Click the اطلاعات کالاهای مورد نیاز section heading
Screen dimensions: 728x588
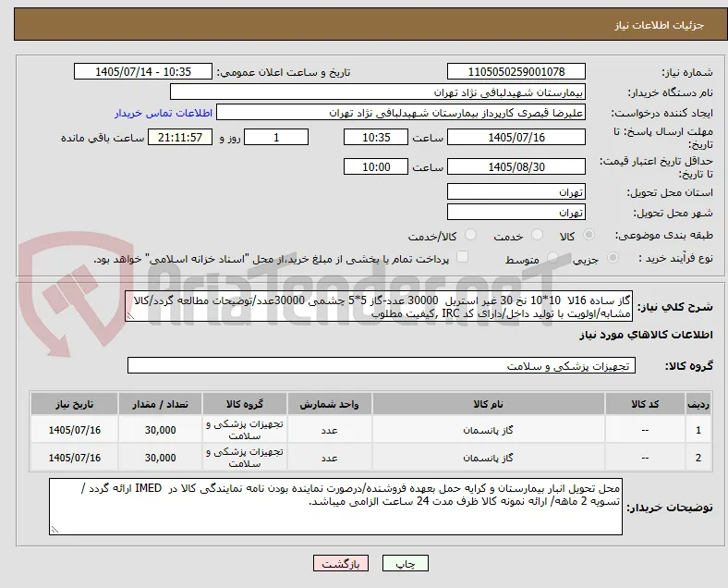point(646,335)
